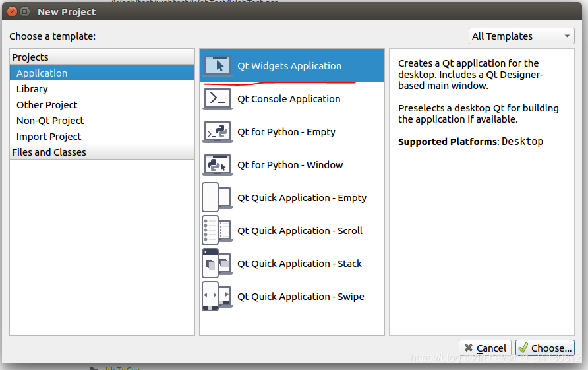Choose the Qt for Python - Window label
The width and height of the screenshot is (588, 370).
click(290, 165)
